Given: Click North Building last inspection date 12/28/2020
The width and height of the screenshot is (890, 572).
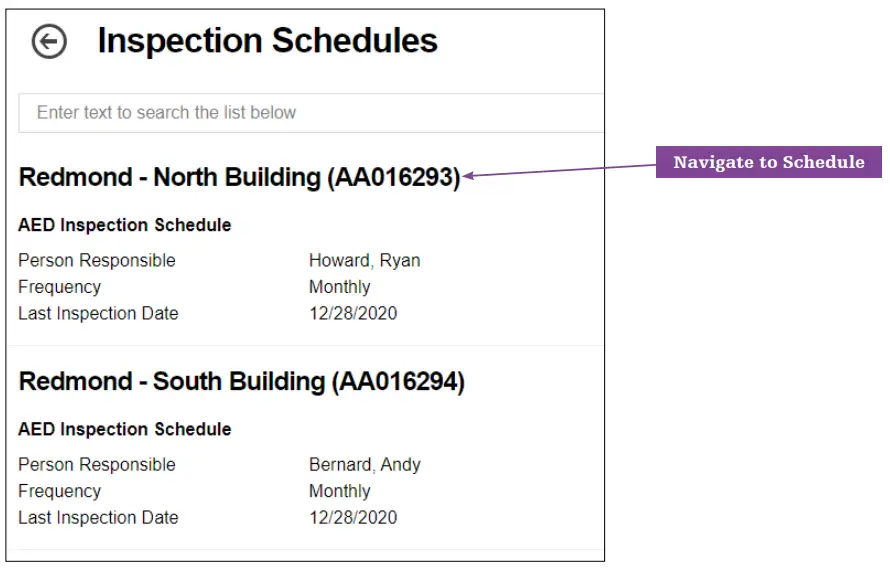Looking at the screenshot, I should pos(352,313).
